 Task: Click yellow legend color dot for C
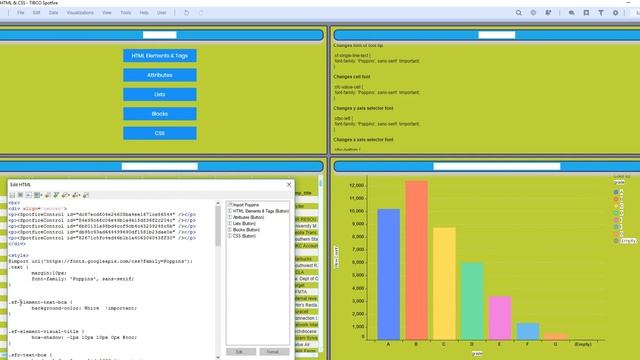click(616, 206)
